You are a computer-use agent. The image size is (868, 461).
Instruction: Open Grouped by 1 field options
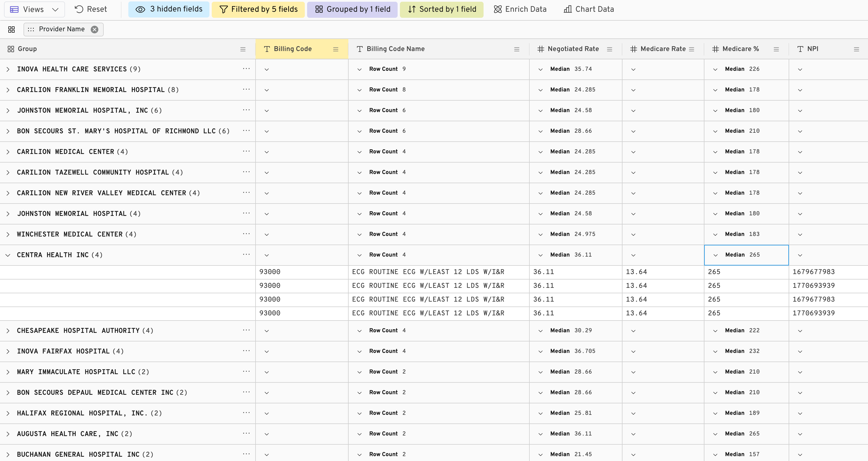(x=352, y=9)
